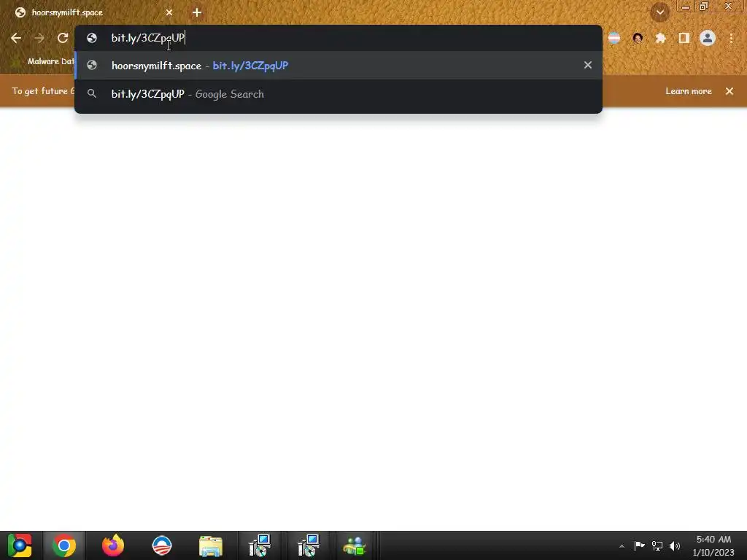Select the bit.ly/3CZpqUP Google Search suggestion
The height and width of the screenshot is (560, 747).
pos(338,94)
